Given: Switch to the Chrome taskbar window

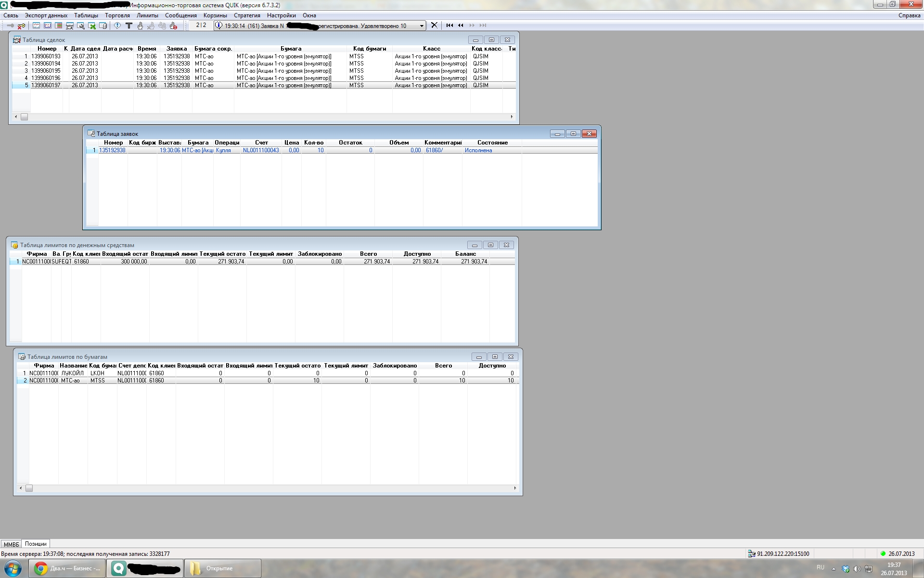Looking at the screenshot, I should [67, 568].
